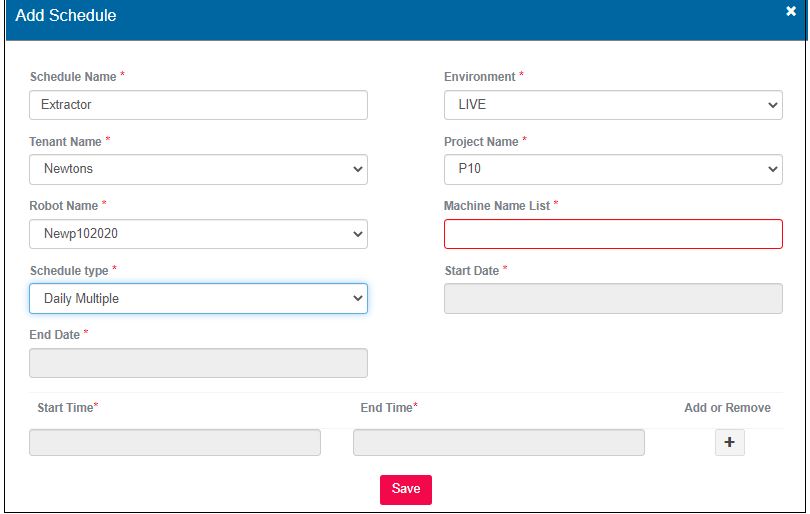Expand the Tenant Name dropdown showing Newtons
The width and height of the screenshot is (810, 514).
[198, 170]
